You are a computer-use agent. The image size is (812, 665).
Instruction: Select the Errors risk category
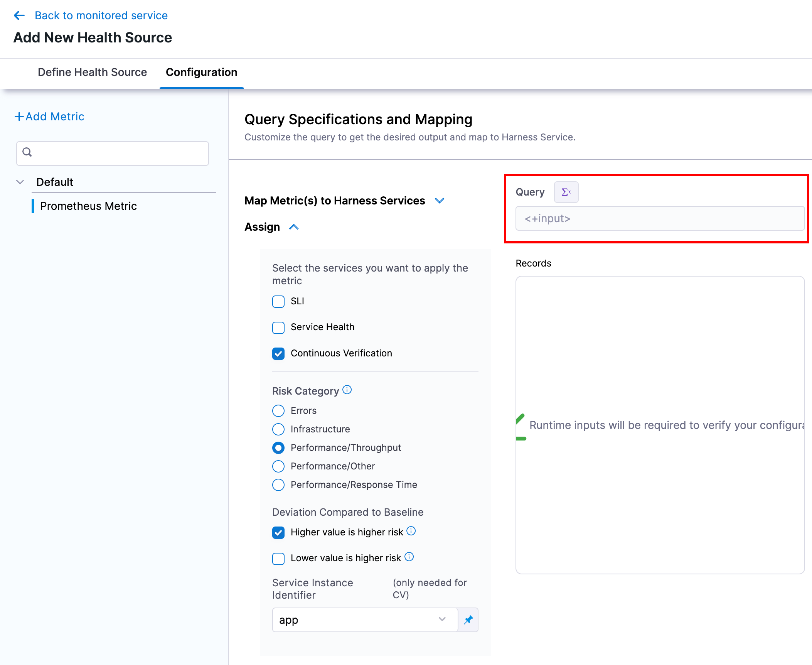click(278, 411)
